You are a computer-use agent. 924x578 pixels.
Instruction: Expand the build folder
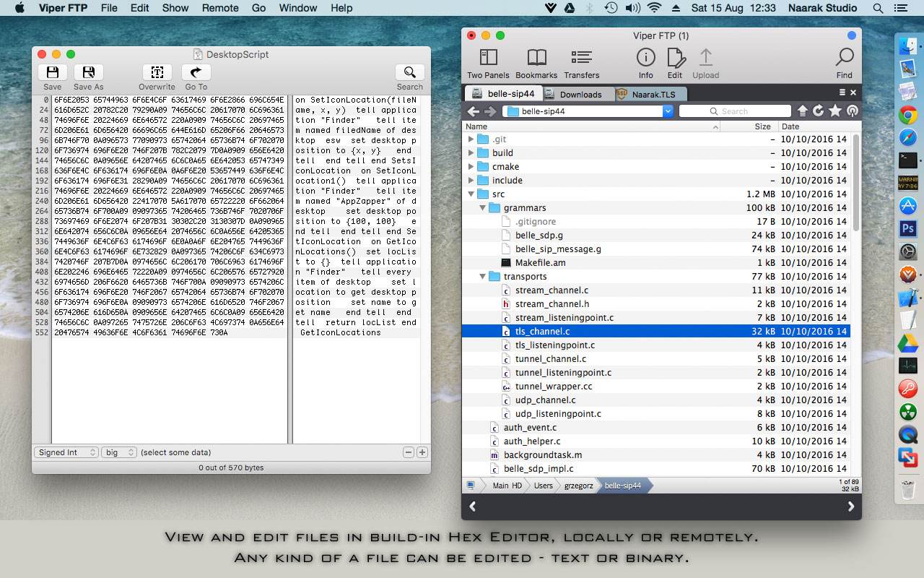click(x=471, y=152)
